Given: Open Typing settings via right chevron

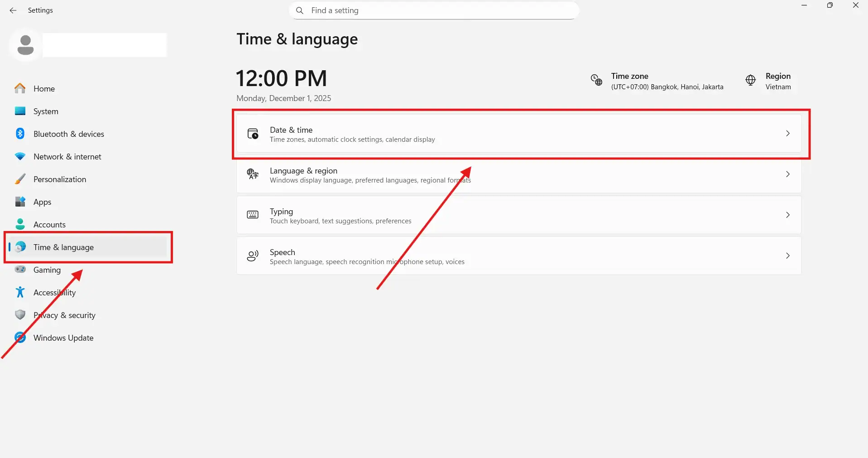Looking at the screenshot, I should point(787,215).
